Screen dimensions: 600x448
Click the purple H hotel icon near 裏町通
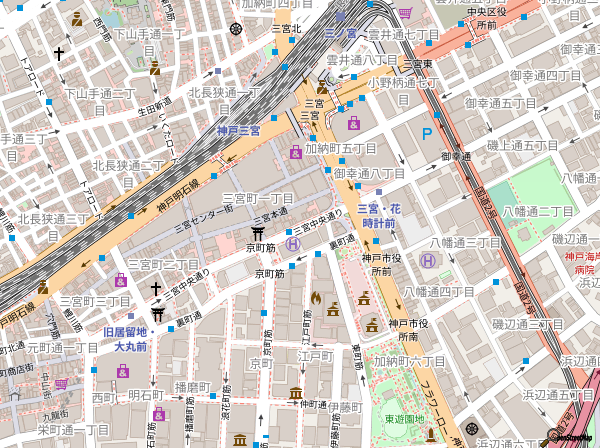pyautogui.click(x=293, y=243)
